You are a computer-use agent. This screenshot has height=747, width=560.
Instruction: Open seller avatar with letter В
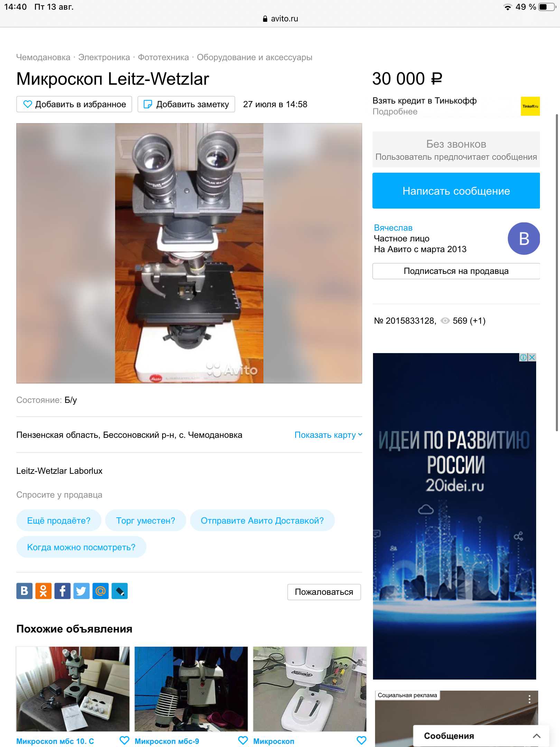tap(524, 239)
